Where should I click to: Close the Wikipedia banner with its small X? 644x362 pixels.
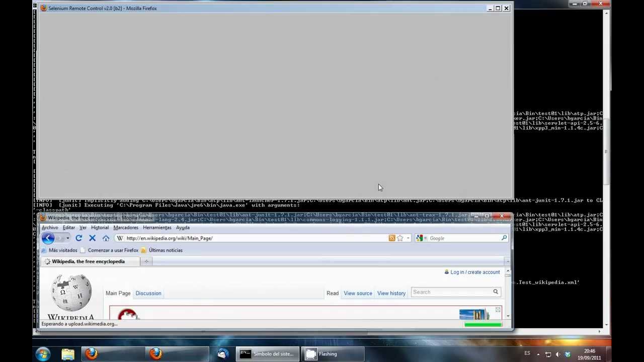(498, 310)
